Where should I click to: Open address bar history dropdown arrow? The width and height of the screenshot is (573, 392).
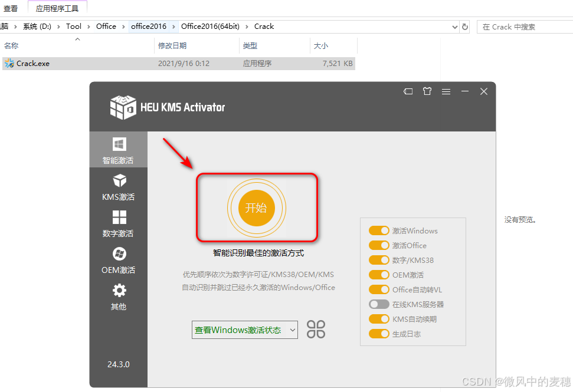(x=454, y=27)
